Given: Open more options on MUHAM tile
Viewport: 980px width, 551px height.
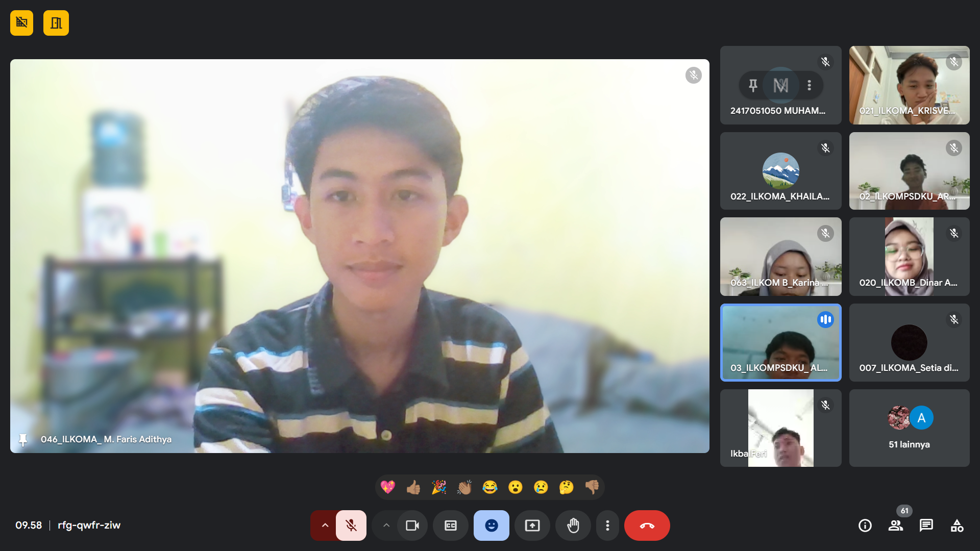Looking at the screenshot, I should (x=809, y=85).
